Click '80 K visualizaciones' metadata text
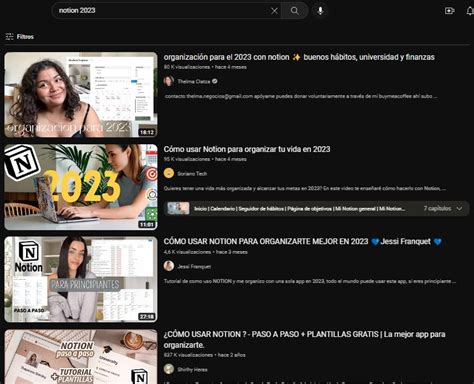 coord(187,67)
